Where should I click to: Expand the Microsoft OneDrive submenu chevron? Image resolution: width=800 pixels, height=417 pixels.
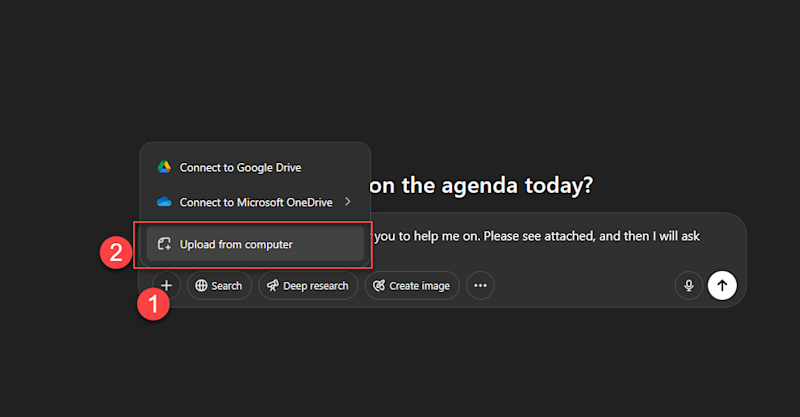pos(347,202)
